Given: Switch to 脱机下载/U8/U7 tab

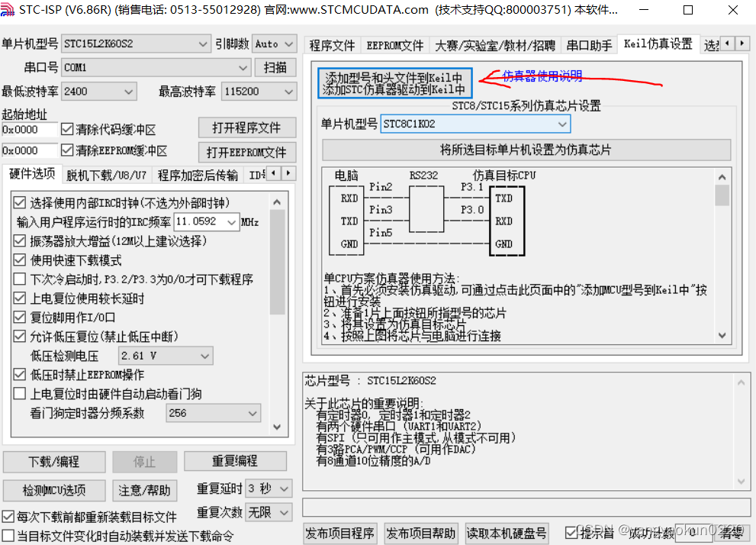Looking at the screenshot, I should (x=106, y=175).
